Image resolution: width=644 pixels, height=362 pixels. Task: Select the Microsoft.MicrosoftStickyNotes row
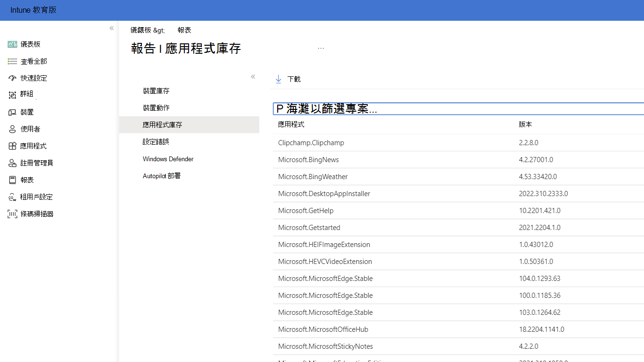(x=459, y=346)
